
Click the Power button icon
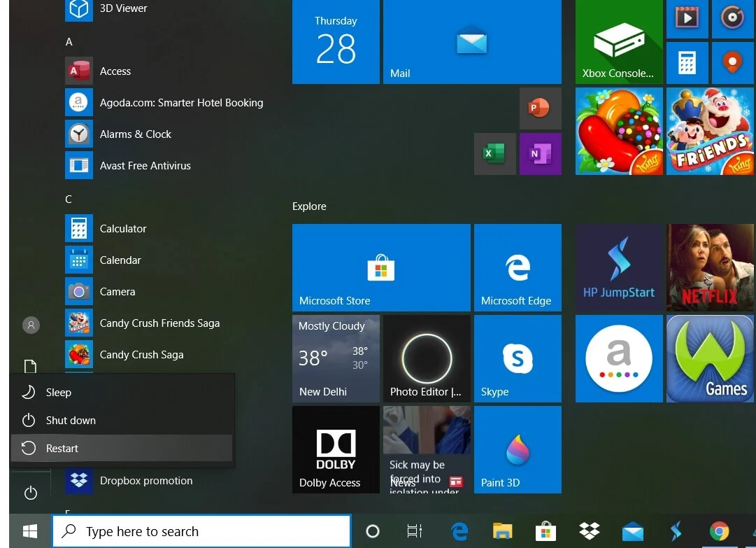30,493
